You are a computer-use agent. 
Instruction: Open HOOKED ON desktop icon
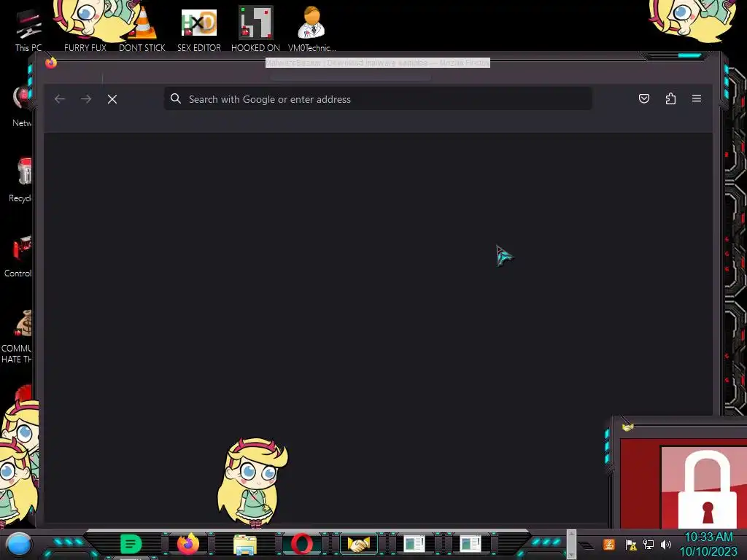coord(255,30)
